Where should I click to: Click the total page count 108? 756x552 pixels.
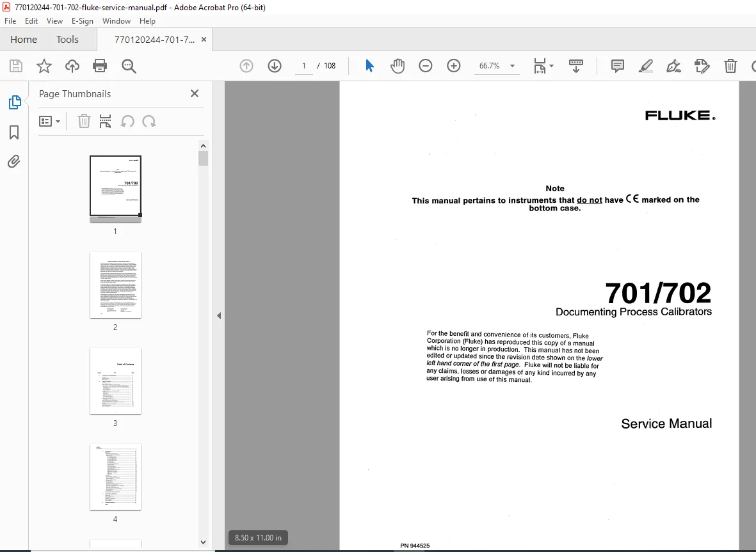tap(330, 66)
